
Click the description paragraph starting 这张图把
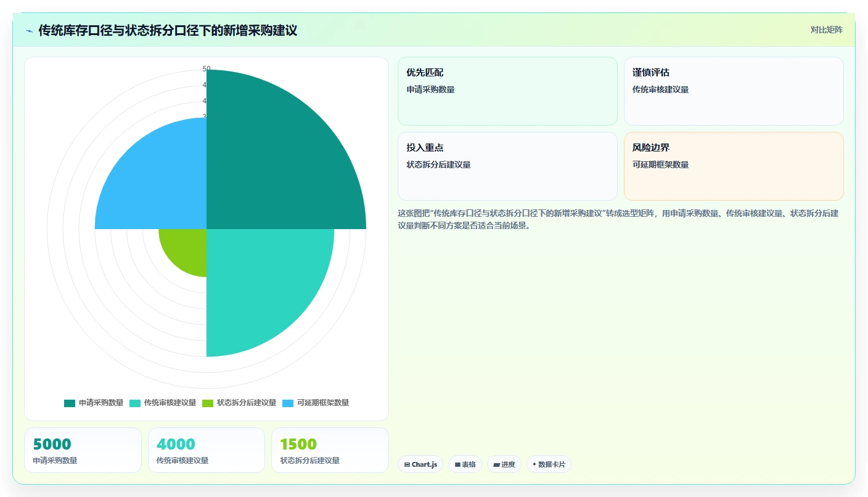click(x=618, y=219)
